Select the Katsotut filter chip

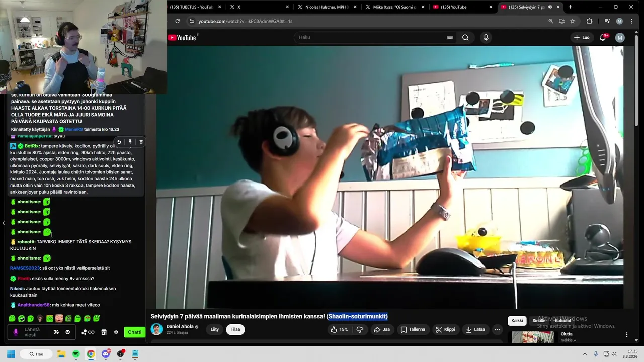[563, 320]
